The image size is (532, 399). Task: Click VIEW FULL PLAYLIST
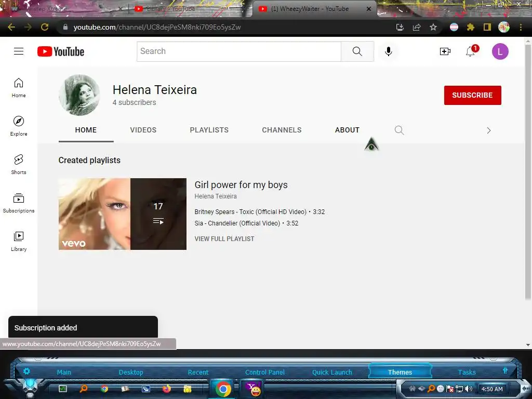pyautogui.click(x=224, y=239)
